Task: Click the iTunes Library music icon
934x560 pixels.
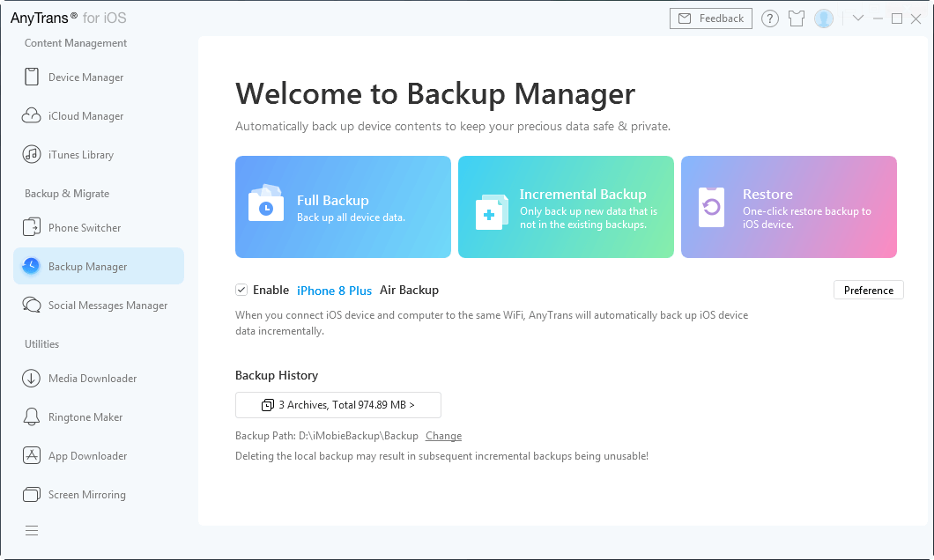Action: point(32,154)
